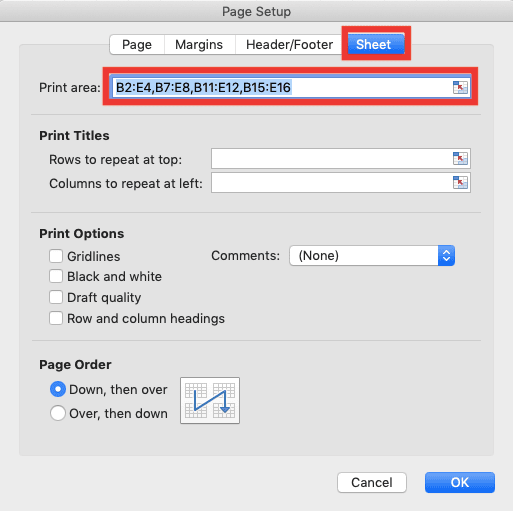Click the page order preview diagram

[210, 401]
